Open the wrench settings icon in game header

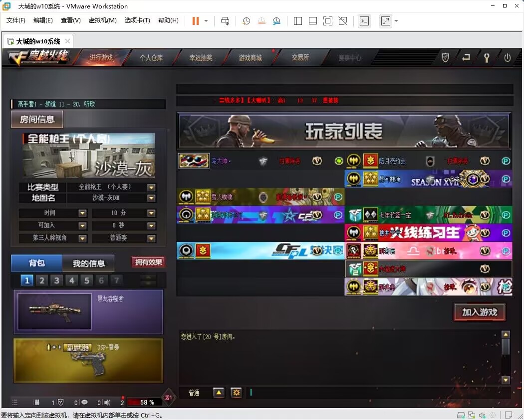coord(487,58)
